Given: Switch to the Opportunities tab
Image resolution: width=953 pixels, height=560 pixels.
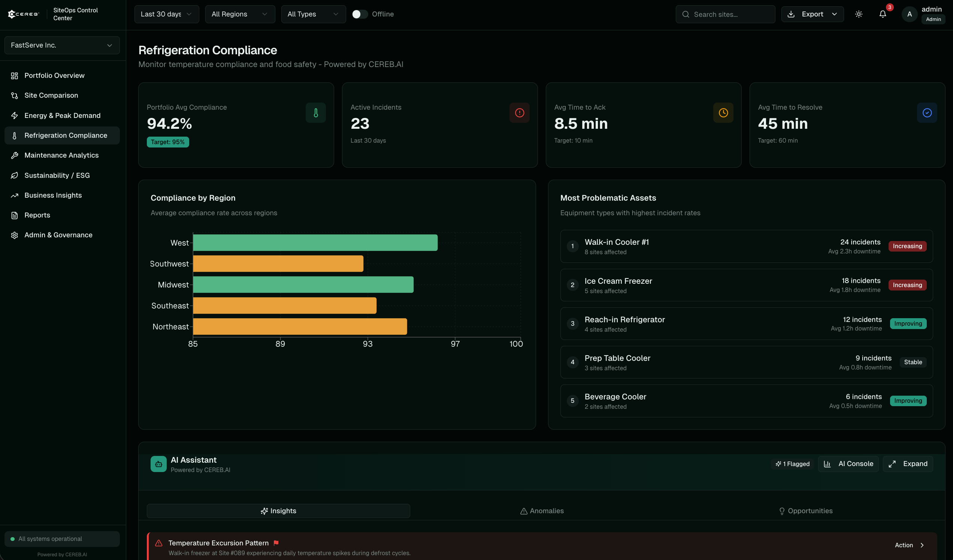Looking at the screenshot, I should pyautogui.click(x=805, y=511).
